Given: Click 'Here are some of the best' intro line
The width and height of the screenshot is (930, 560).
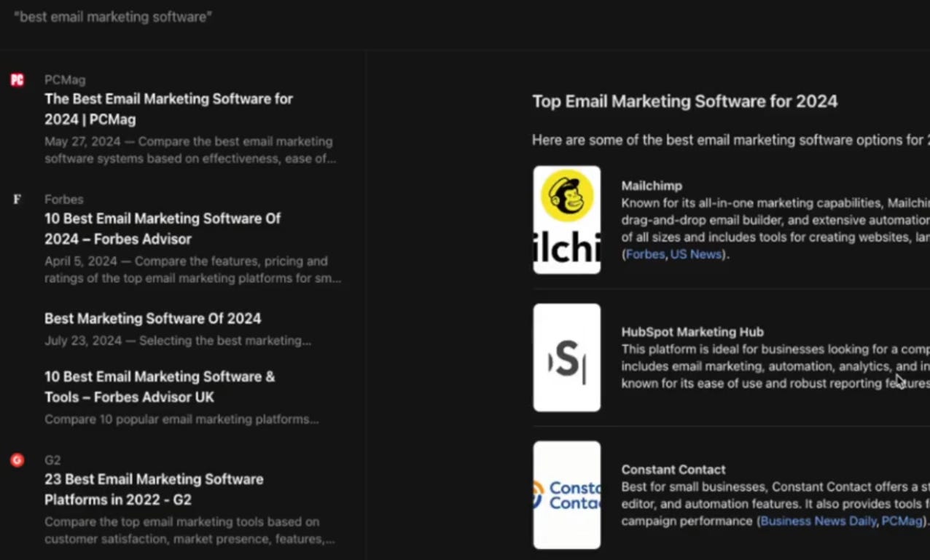Looking at the screenshot, I should click(x=731, y=140).
